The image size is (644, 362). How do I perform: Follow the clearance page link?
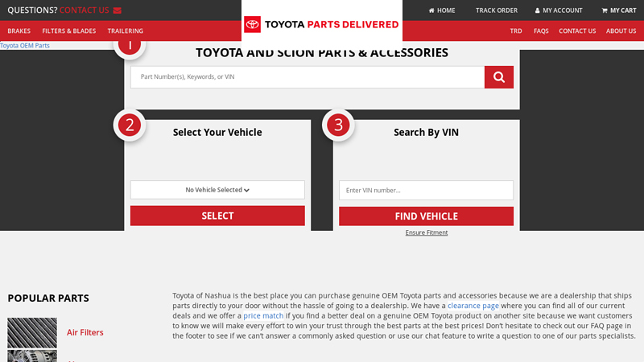473,306
